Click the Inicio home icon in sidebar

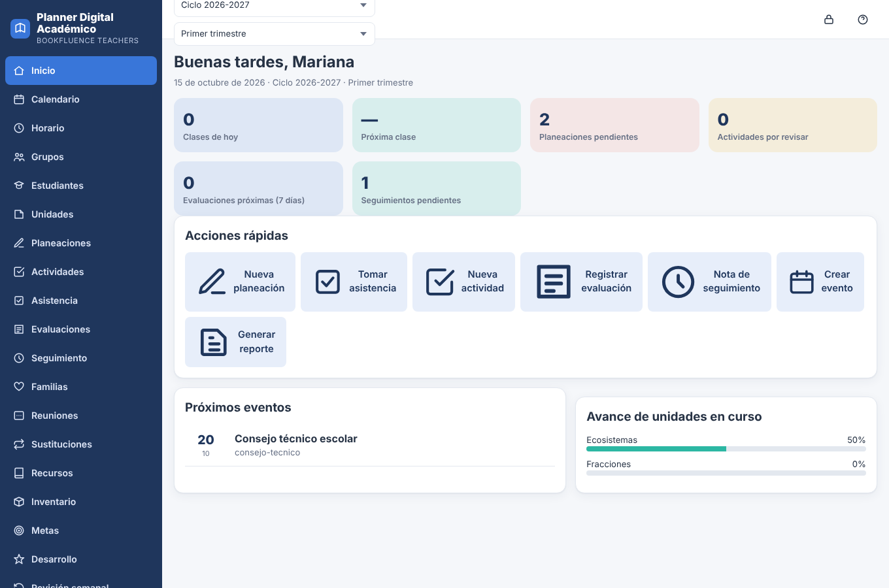point(19,71)
